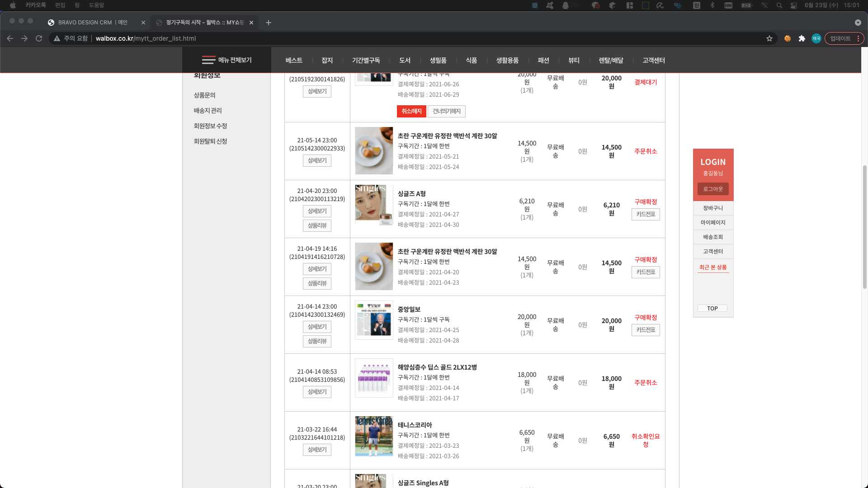Open the 렌탈/배달 category
Screen dimensions: 868x488
tap(611, 60)
